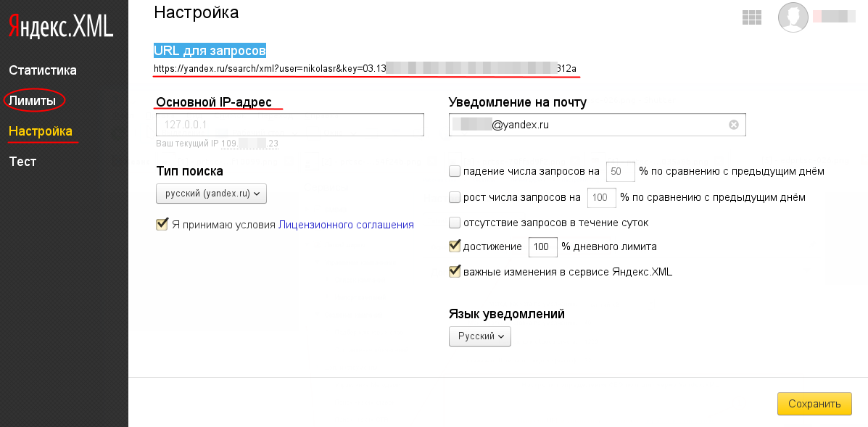Accept the license agreement checkbox

162,225
